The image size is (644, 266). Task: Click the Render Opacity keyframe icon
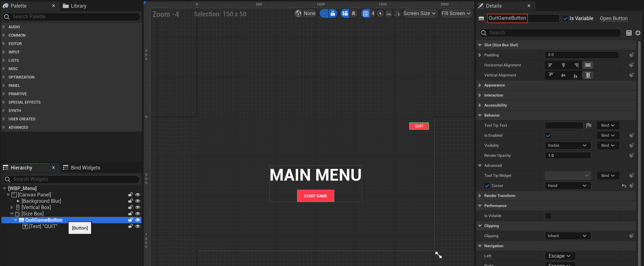632,155
